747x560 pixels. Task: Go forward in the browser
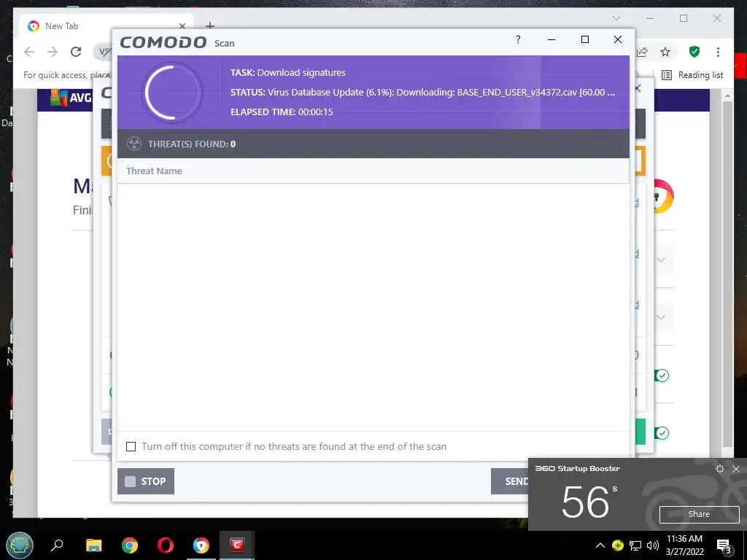[x=53, y=52]
